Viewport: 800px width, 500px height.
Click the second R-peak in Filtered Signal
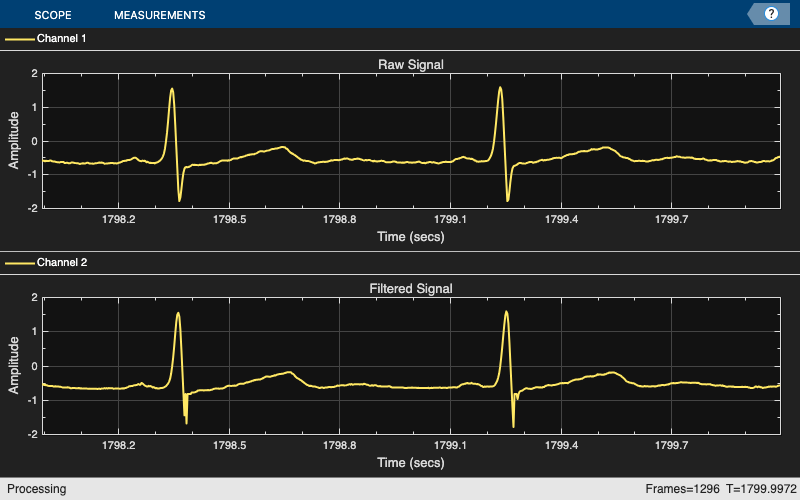tap(506, 312)
